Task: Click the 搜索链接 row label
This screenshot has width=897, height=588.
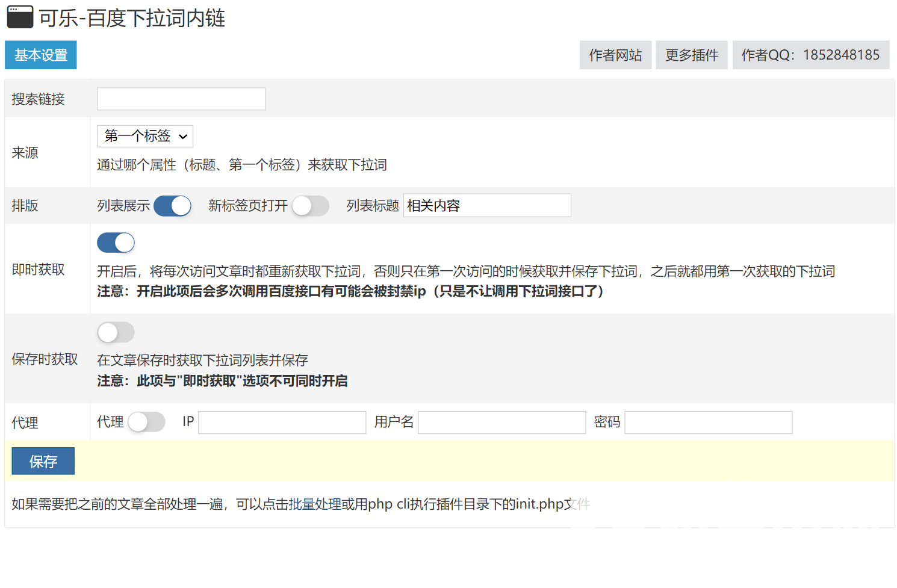Action: pos(38,99)
